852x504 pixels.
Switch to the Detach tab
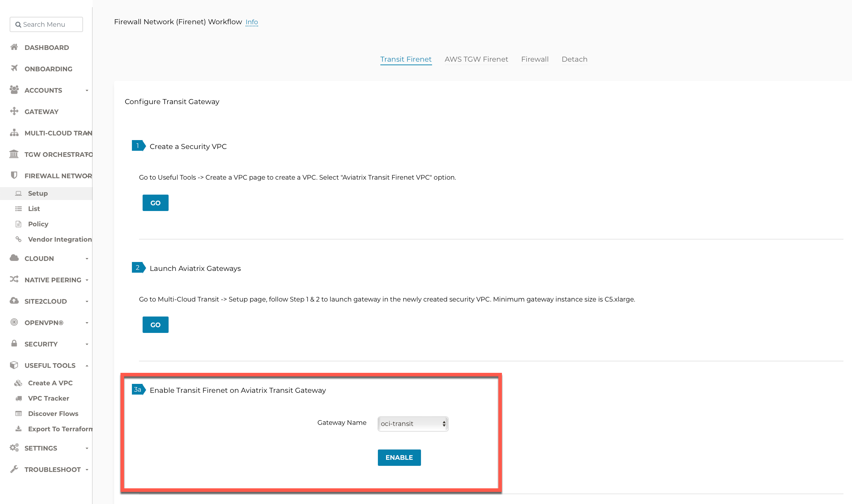(574, 59)
